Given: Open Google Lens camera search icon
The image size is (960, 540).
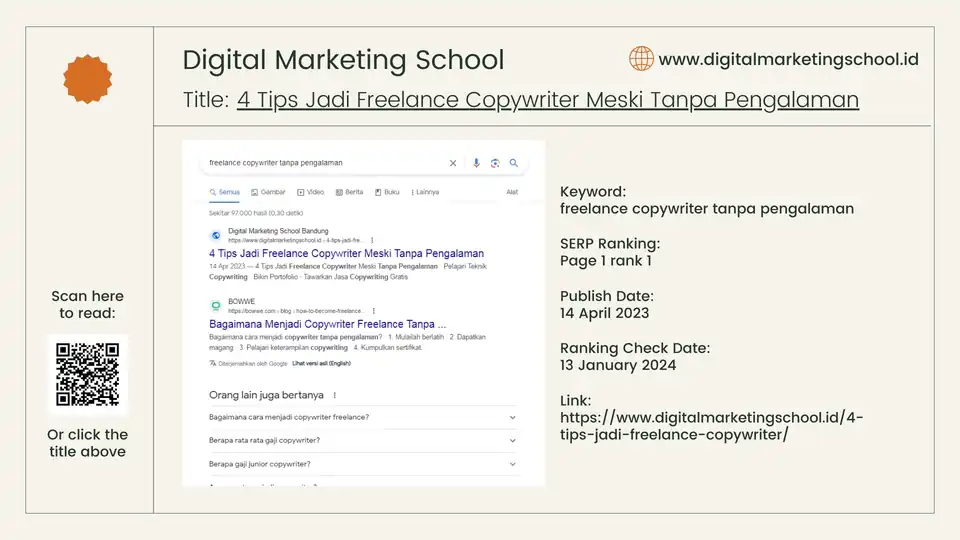Looking at the screenshot, I should [x=495, y=163].
